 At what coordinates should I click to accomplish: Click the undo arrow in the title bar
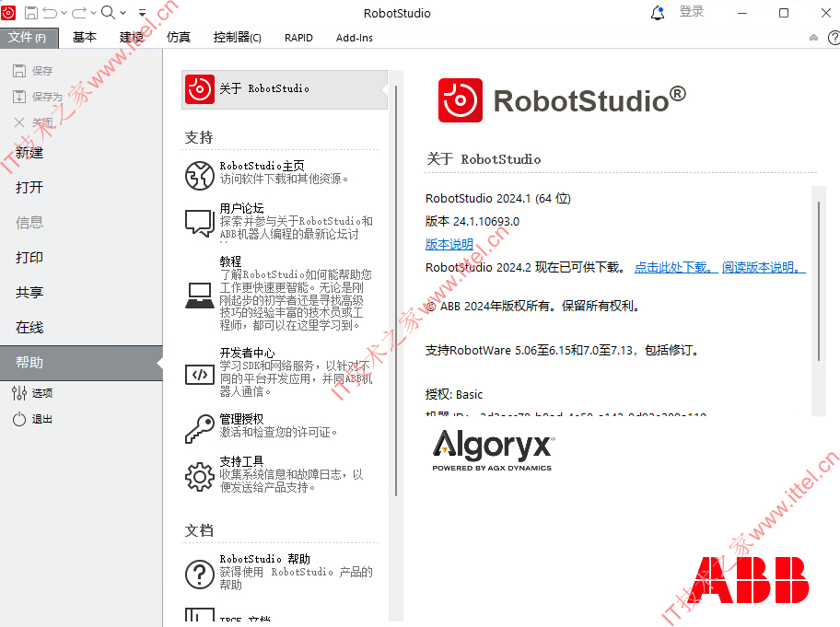click(x=50, y=13)
